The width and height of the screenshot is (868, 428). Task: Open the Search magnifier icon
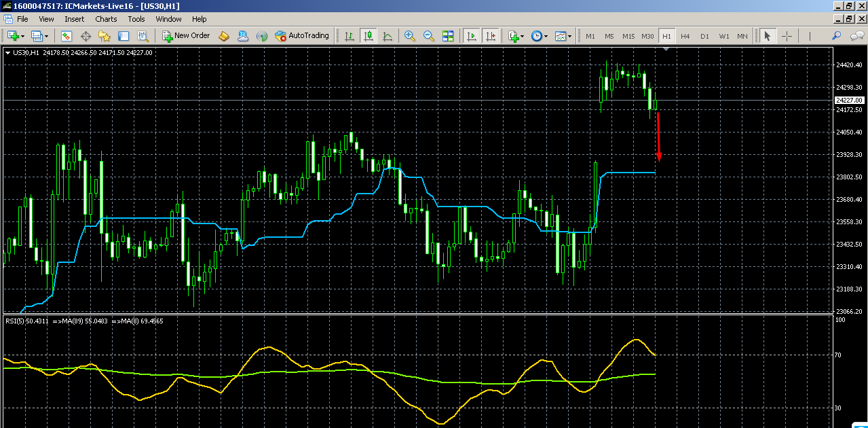[836, 36]
